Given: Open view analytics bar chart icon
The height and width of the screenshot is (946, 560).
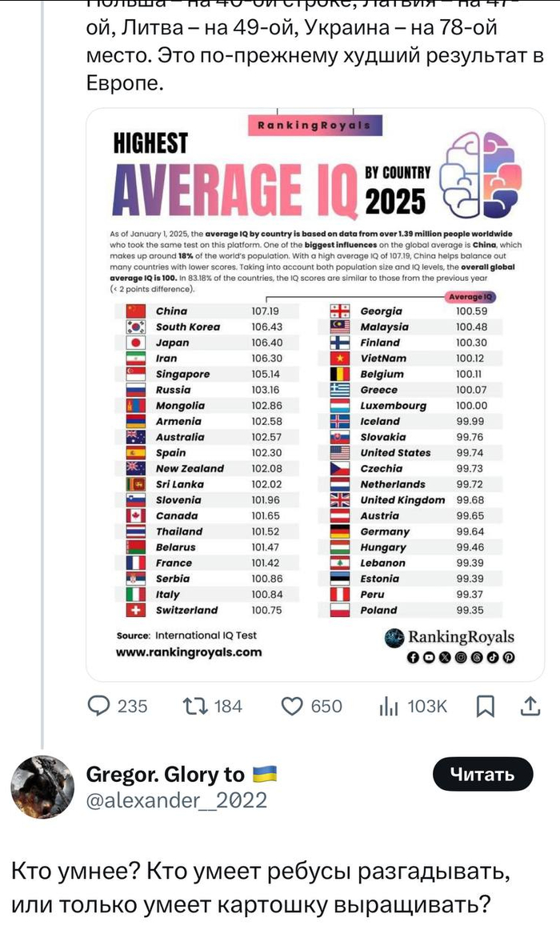Looking at the screenshot, I should pos(390,706).
